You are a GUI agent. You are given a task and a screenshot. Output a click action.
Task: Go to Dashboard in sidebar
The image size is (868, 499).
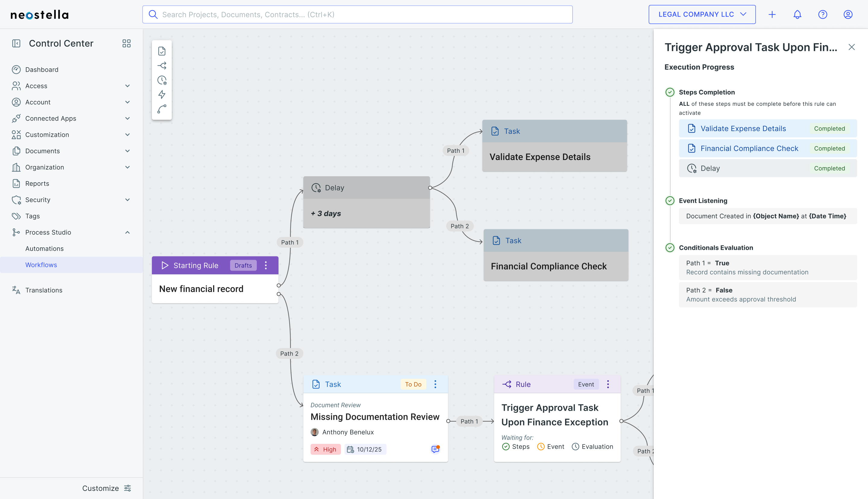(x=42, y=70)
